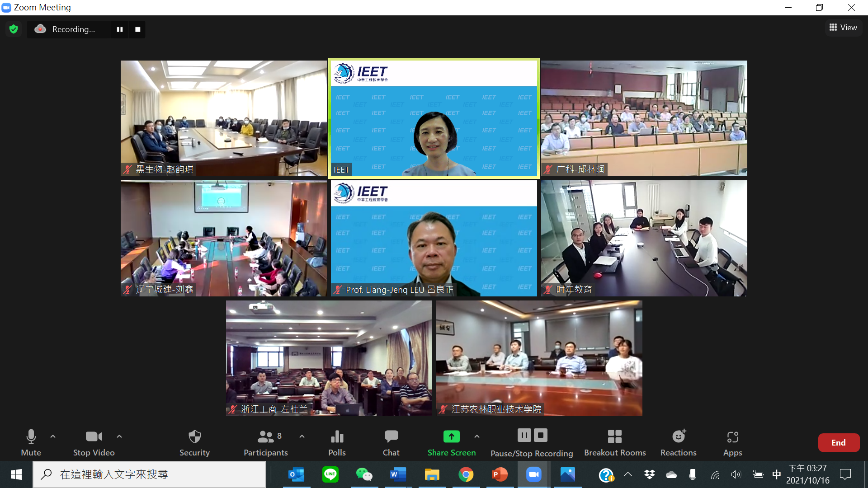
Task: Click the red End meeting button
Action: 838,443
